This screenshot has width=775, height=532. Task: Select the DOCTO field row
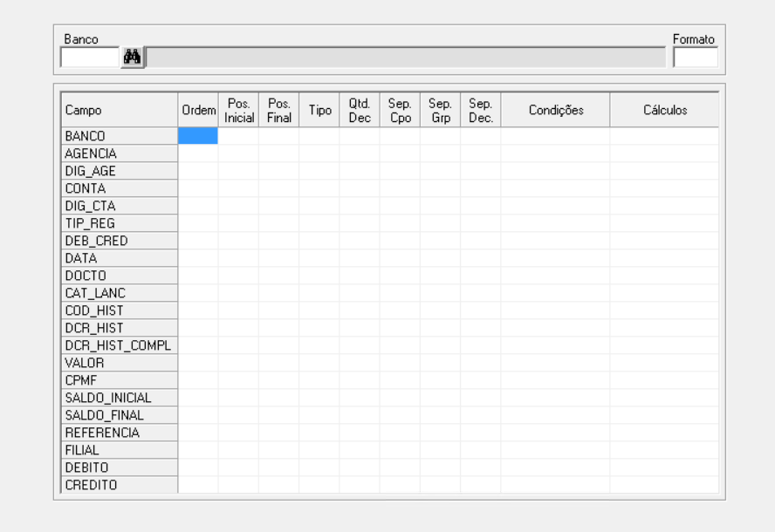pyautogui.click(x=119, y=276)
